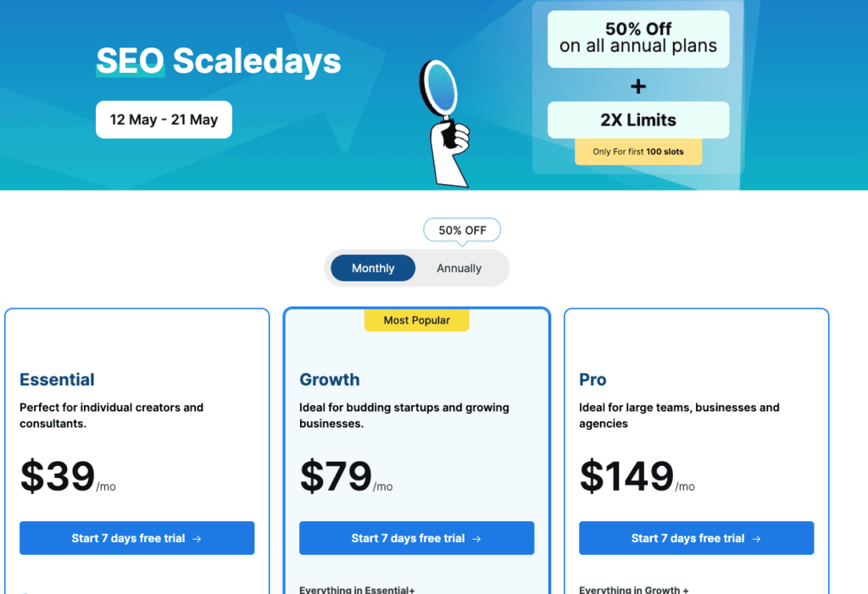Click the plus sign between the banner offers
This screenshot has width=868, height=594.
[638, 86]
